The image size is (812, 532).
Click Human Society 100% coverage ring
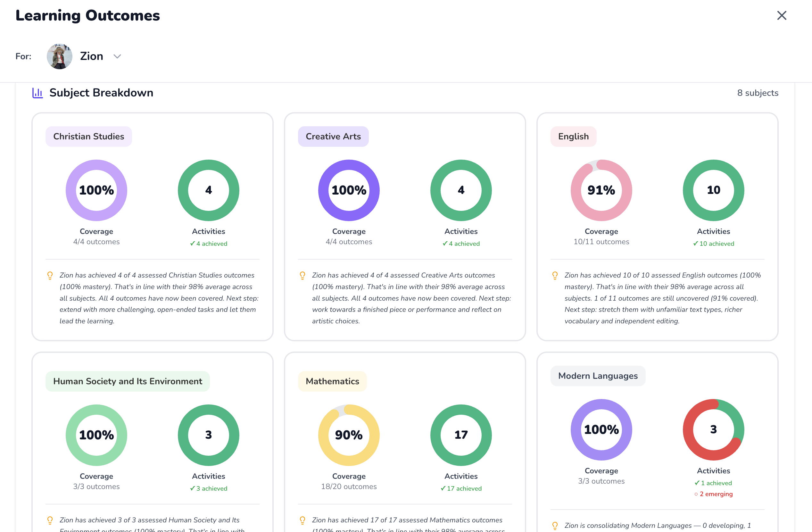(x=96, y=435)
